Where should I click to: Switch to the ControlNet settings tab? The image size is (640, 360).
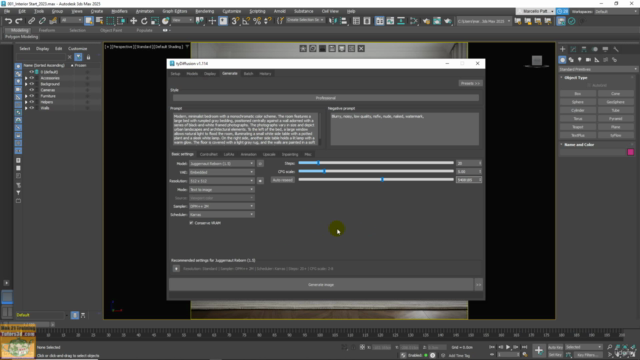tap(209, 154)
